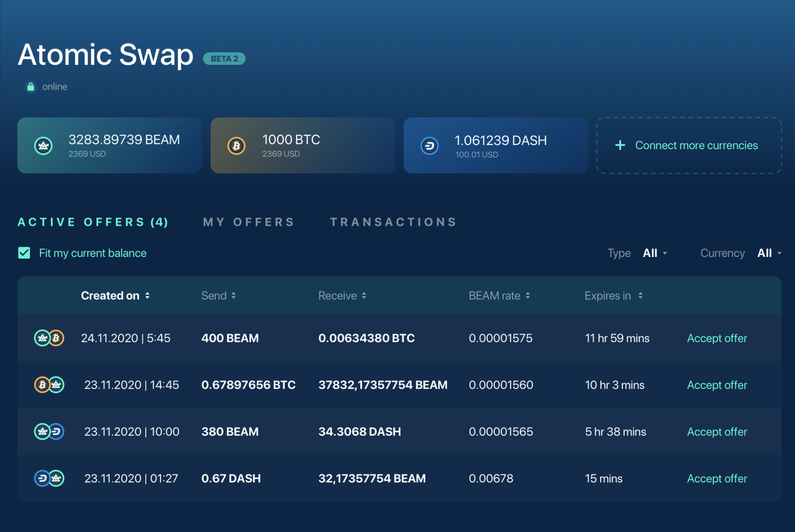Click the 100.01 USD value under DASH
Image resolution: width=795 pixels, height=532 pixels.
pos(477,155)
